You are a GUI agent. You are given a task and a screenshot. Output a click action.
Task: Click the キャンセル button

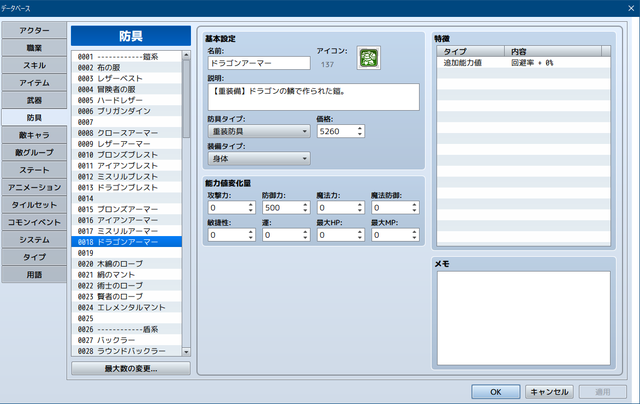pos(549,392)
